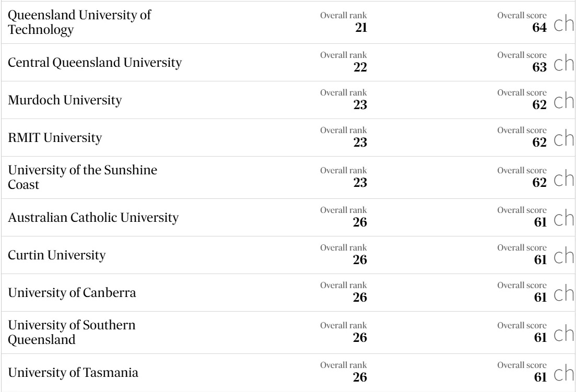
Task: Expand the RMIT University row chevron
Action: point(563,140)
